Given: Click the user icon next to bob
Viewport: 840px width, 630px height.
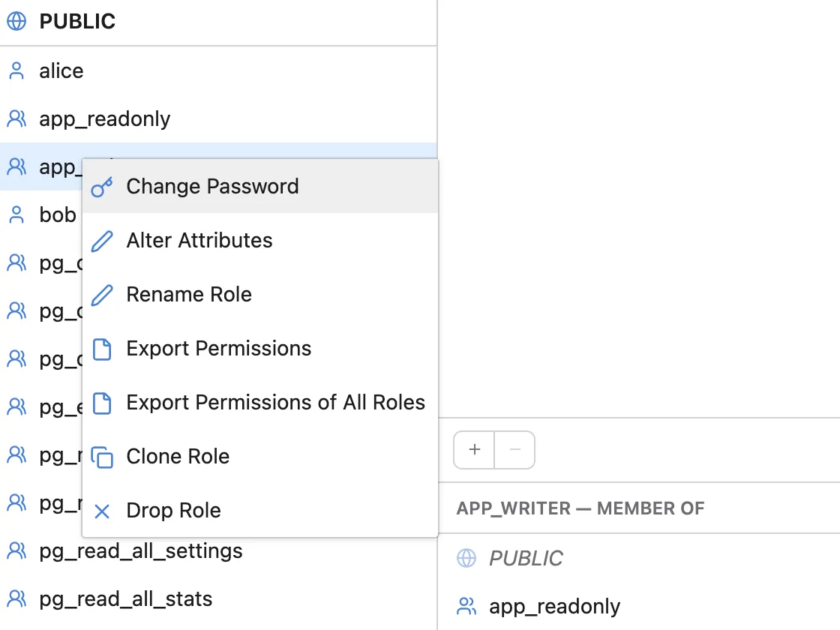Looking at the screenshot, I should click(16, 214).
